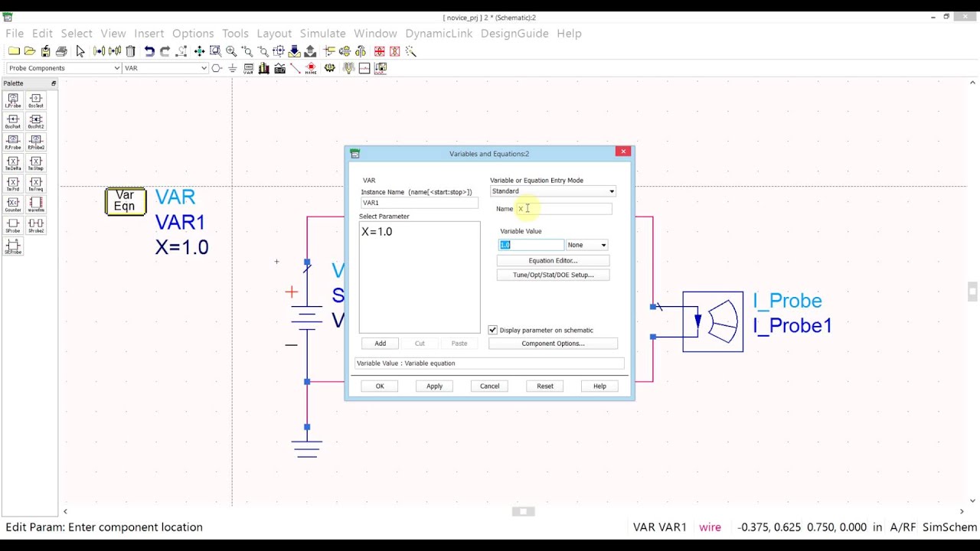Select the P_Probe palette component
This screenshot has height=551, width=980.
tap(13, 142)
